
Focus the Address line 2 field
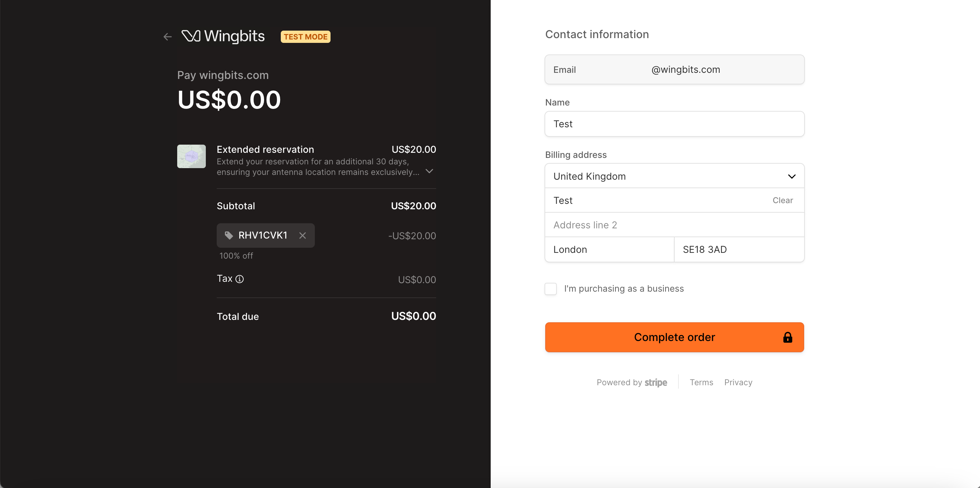[x=674, y=225]
